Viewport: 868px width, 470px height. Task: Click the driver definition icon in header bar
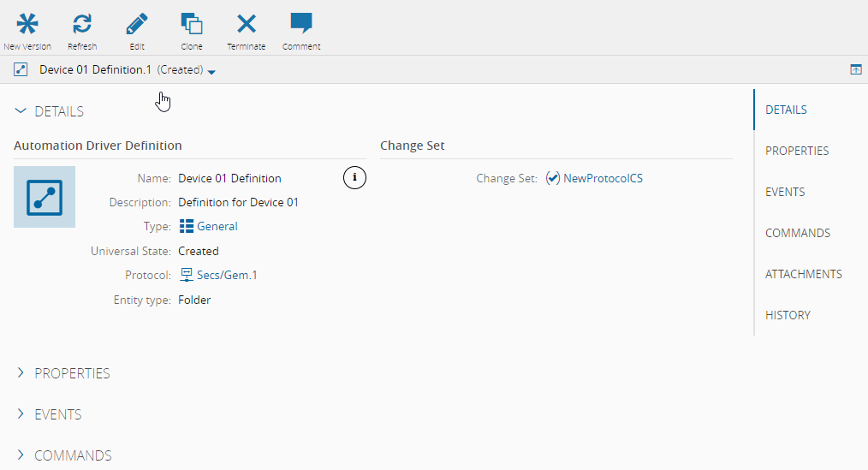pos(21,69)
